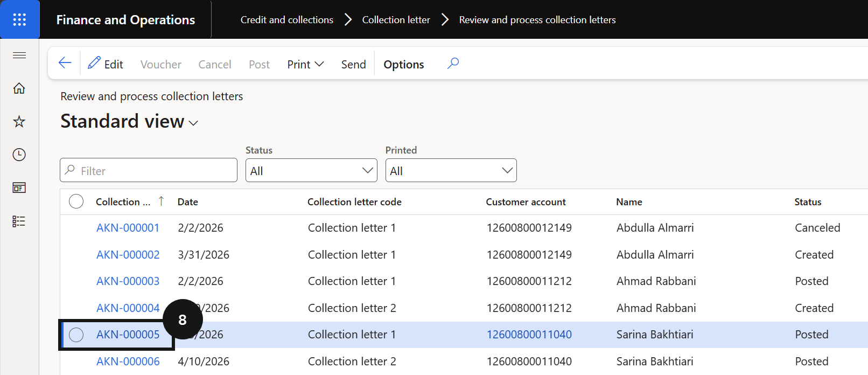Click Voucher in action bar

click(161, 64)
